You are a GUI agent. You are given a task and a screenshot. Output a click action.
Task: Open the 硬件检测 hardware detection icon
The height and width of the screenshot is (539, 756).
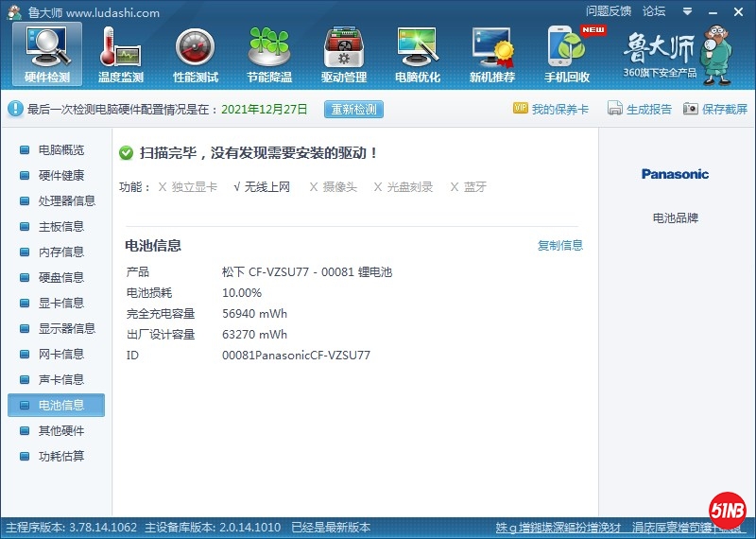pos(46,54)
